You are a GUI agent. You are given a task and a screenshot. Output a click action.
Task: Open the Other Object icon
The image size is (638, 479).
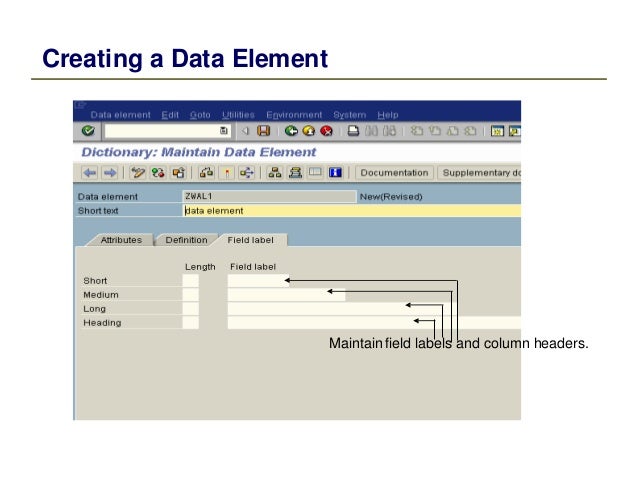tap(178, 173)
